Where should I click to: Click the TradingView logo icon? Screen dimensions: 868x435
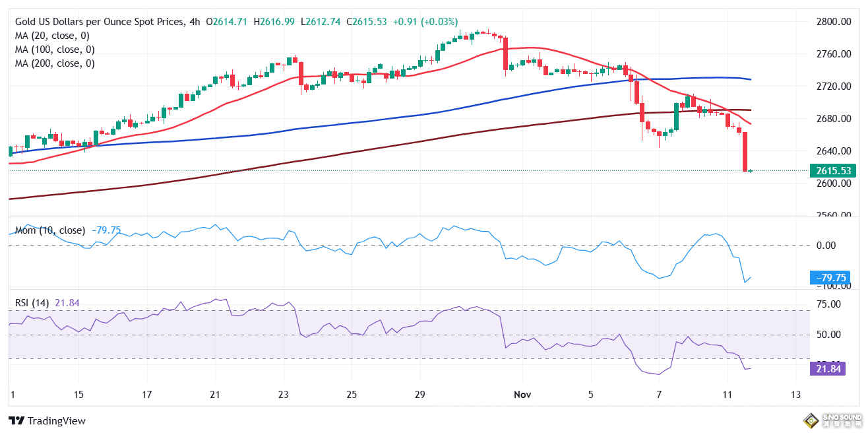(16, 420)
